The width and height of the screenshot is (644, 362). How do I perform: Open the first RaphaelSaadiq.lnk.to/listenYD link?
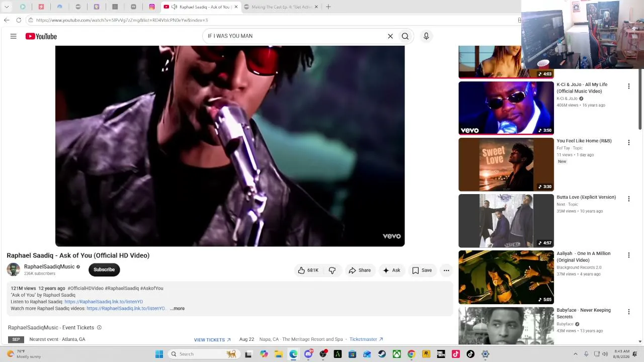(104, 302)
